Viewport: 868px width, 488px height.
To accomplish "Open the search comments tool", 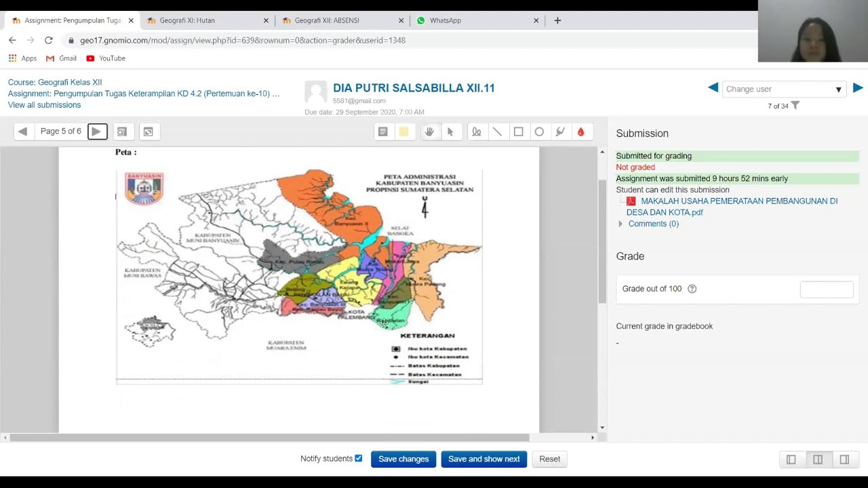I will (x=122, y=131).
